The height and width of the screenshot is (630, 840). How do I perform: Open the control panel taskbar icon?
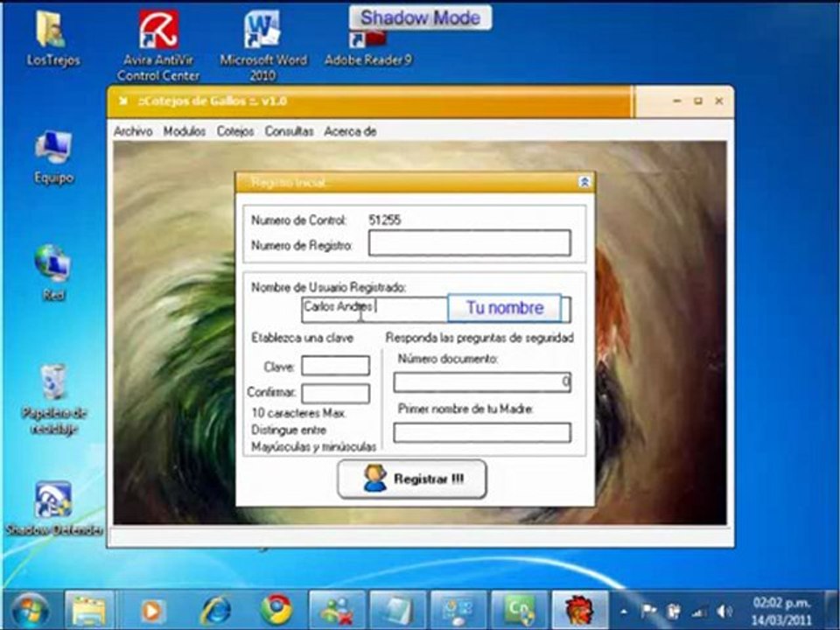pyautogui.click(x=458, y=611)
